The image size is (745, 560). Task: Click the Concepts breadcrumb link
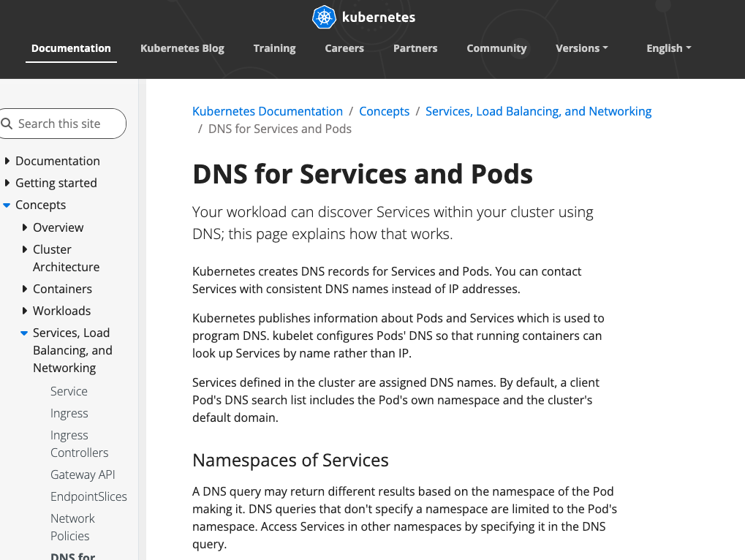(384, 111)
